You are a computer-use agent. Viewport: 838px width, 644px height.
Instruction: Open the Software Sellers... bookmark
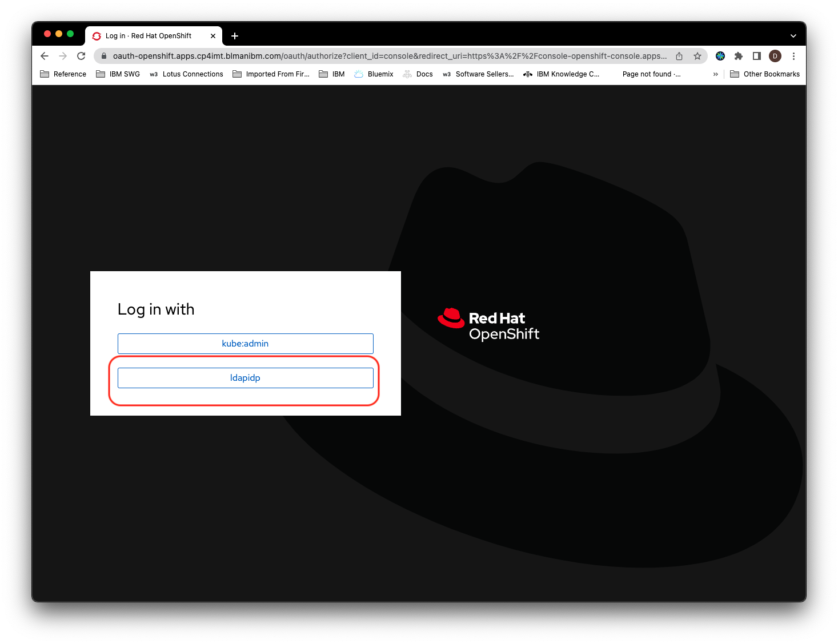tap(478, 74)
